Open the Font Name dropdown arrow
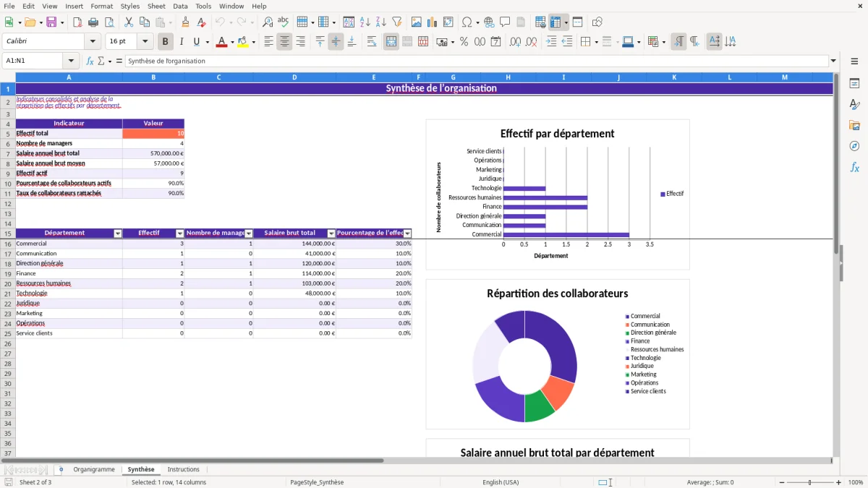This screenshot has width=868, height=488. click(x=93, y=42)
